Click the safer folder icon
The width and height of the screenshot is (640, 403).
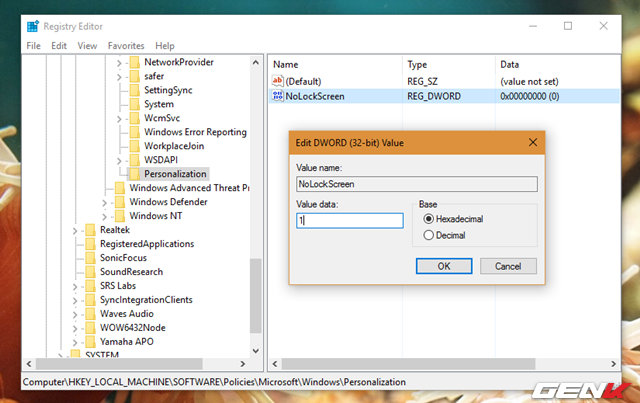click(x=135, y=76)
